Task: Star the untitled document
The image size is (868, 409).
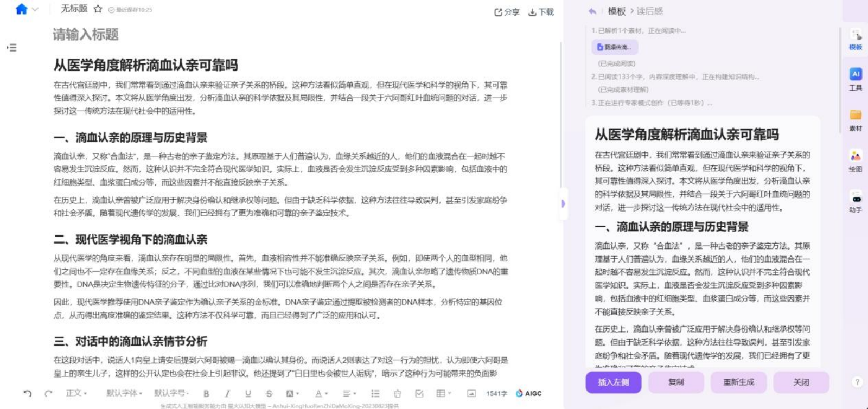Action: tap(98, 9)
